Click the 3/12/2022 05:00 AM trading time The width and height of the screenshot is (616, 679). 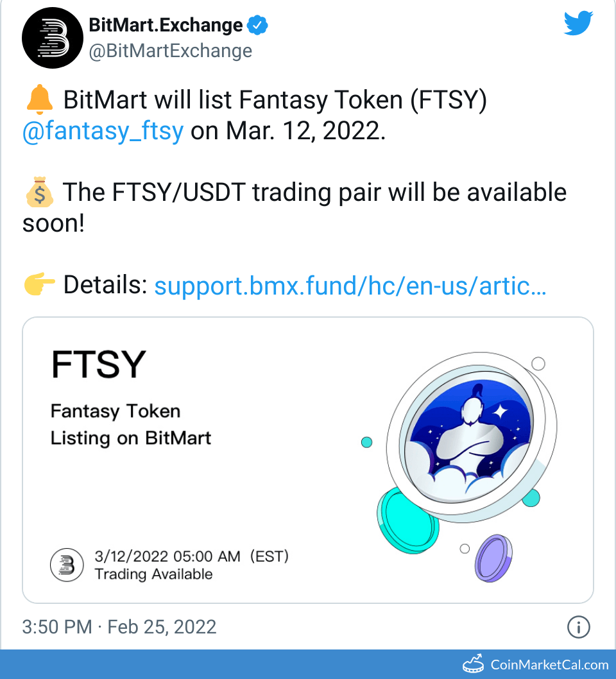(191, 556)
